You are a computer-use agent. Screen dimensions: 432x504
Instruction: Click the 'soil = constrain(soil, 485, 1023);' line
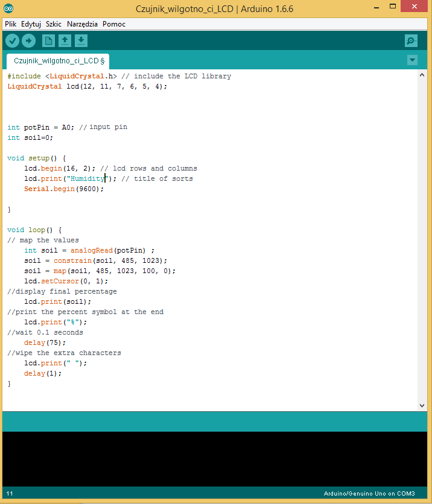tap(95, 260)
